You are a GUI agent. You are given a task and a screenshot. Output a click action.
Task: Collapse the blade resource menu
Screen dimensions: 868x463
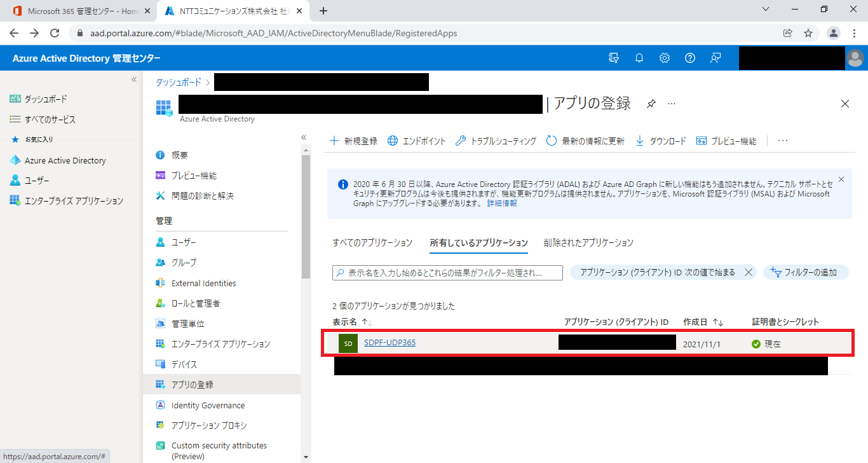click(x=304, y=137)
